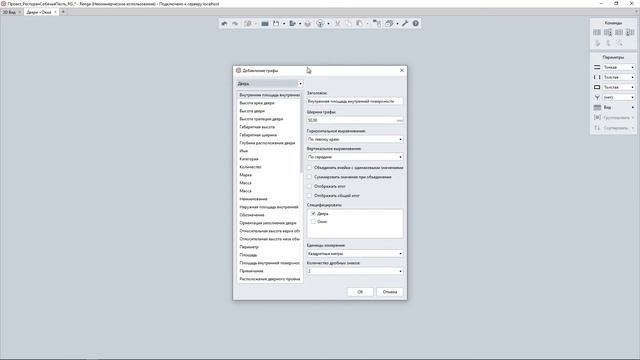The image size is (640, 360).
Task: Close the Добавление графы dialog
Action: tap(402, 70)
